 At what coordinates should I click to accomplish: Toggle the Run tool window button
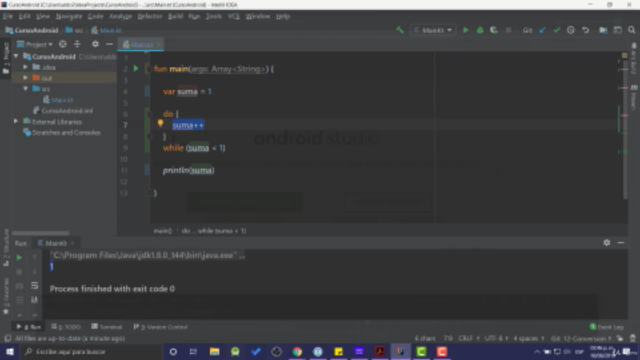point(29,327)
